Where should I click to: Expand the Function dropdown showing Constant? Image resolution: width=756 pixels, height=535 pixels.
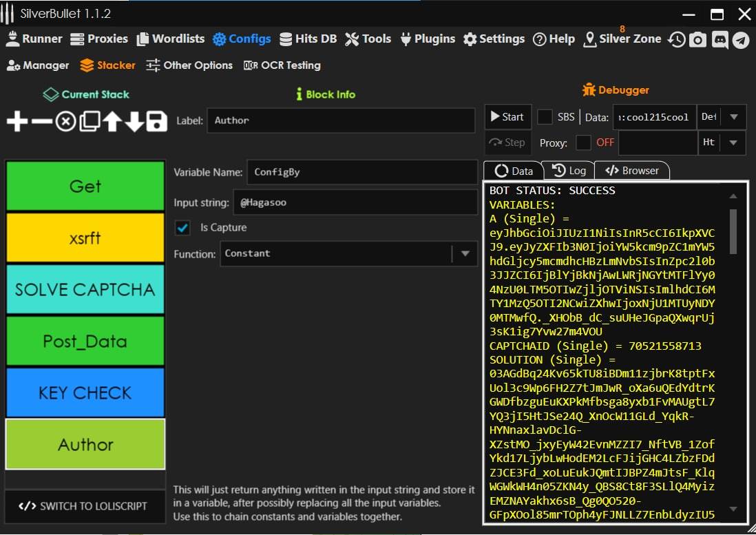click(x=465, y=253)
